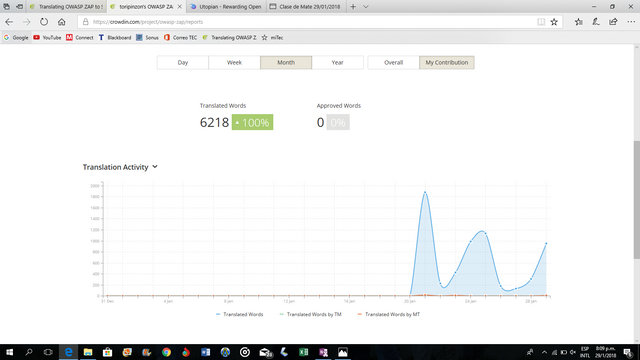The height and width of the screenshot is (360, 640).
Task: Switch report to Overall
Action: (x=393, y=62)
